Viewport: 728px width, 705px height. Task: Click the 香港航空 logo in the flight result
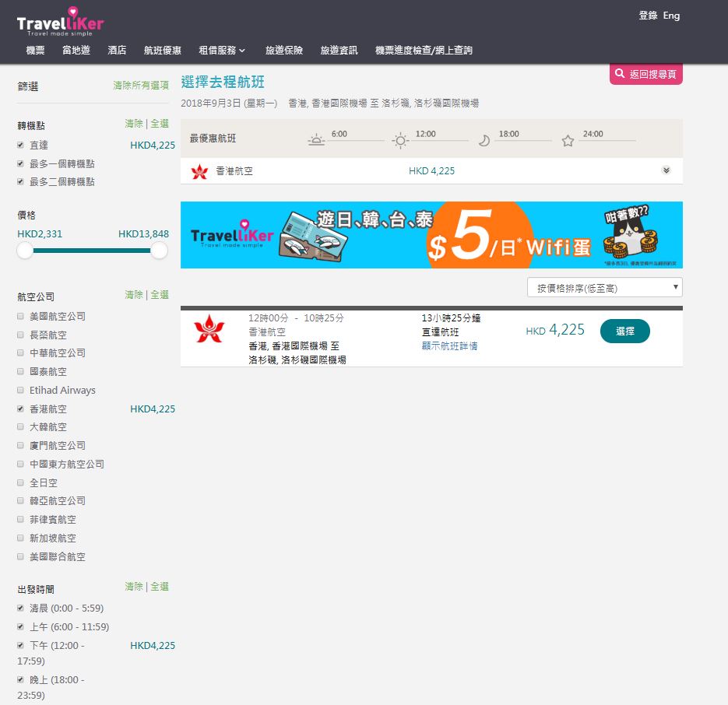209,328
